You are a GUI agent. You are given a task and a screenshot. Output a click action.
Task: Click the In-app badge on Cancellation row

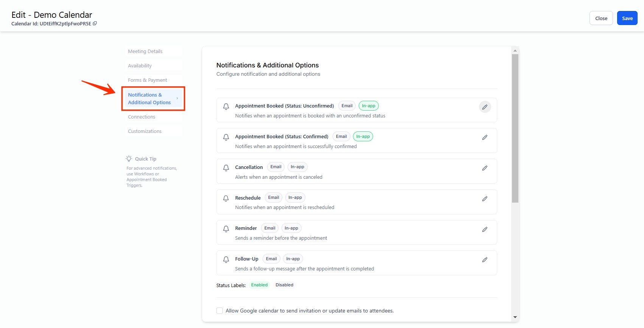(x=297, y=167)
